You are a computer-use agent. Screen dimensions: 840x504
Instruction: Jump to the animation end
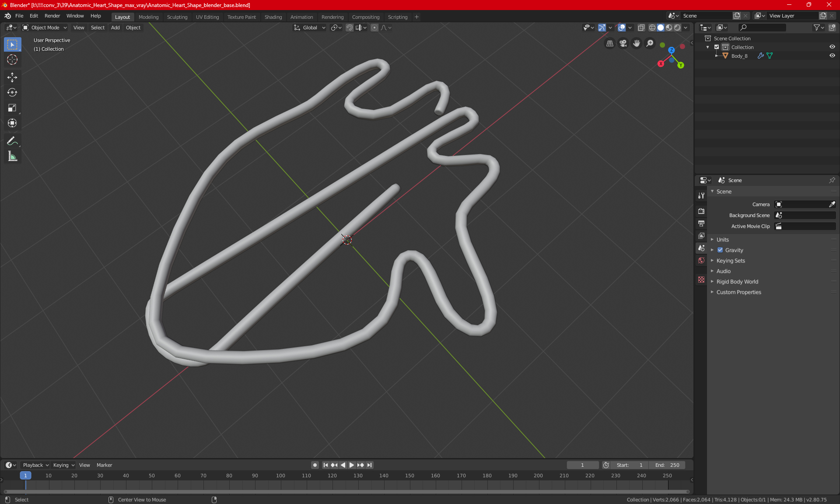point(370,465)
